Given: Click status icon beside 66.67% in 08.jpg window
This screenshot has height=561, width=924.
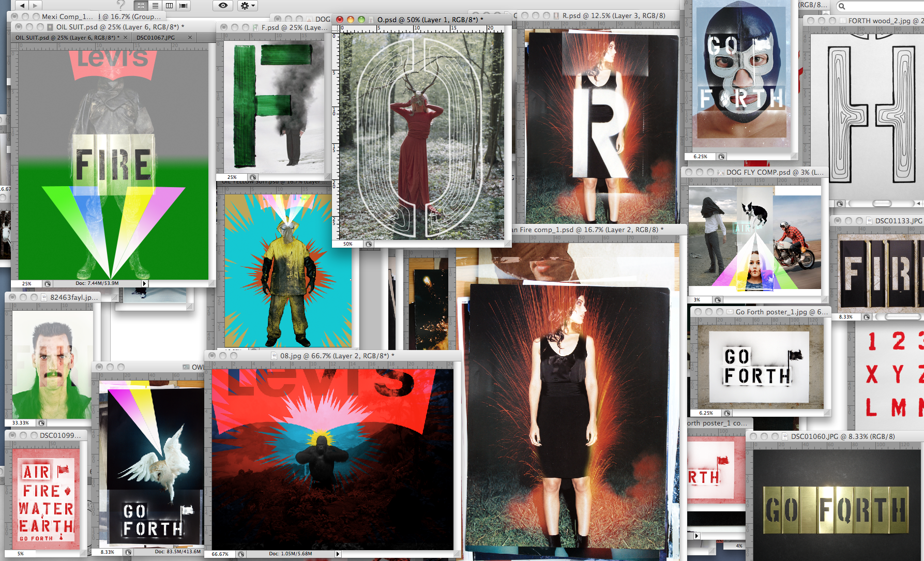Looking at the screenshot, I should pos(241,554).
